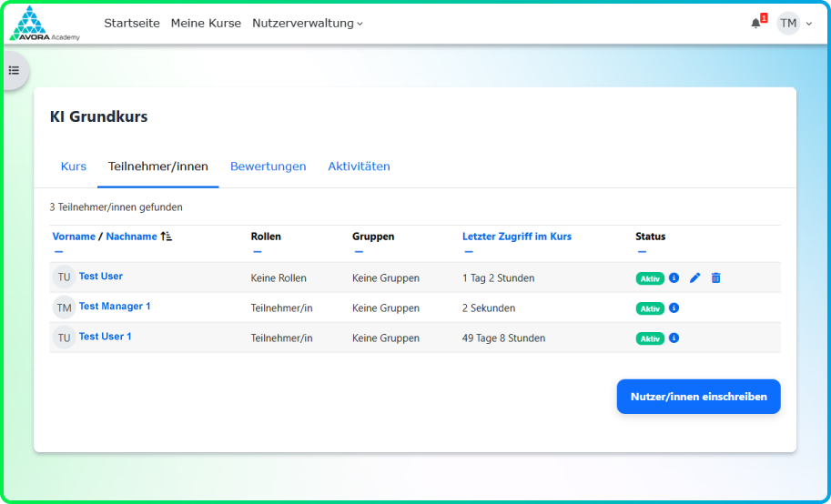Click 'Keine Rollen' in Test User row
831x504 pixels.
(x=279, y=278)
